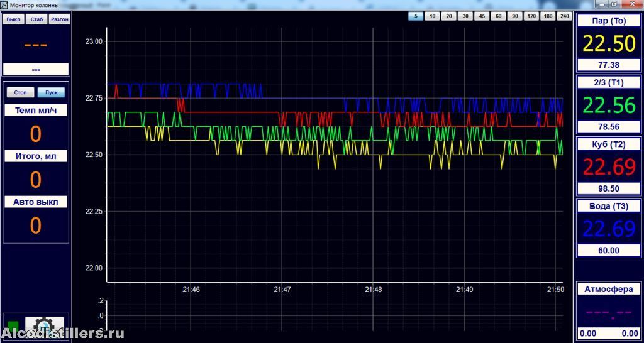This screenshot has width=644, height=343.
Task: Click the 22.75 Y-axis label
Action: tap(93, 98)
